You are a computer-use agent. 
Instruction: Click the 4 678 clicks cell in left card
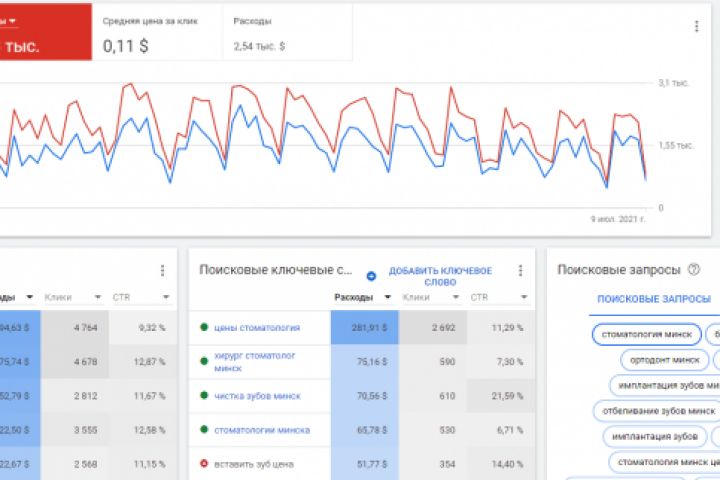pyautogui.click(x=75, y=361)
